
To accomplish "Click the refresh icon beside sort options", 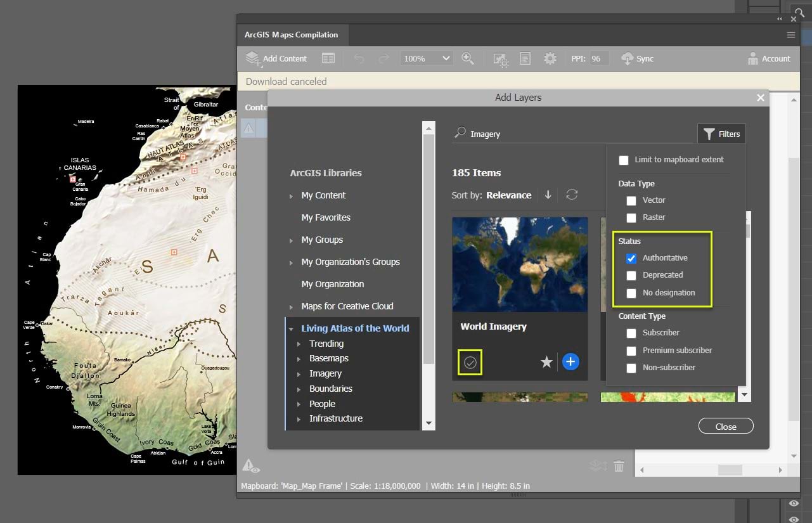I will [572, 195].
